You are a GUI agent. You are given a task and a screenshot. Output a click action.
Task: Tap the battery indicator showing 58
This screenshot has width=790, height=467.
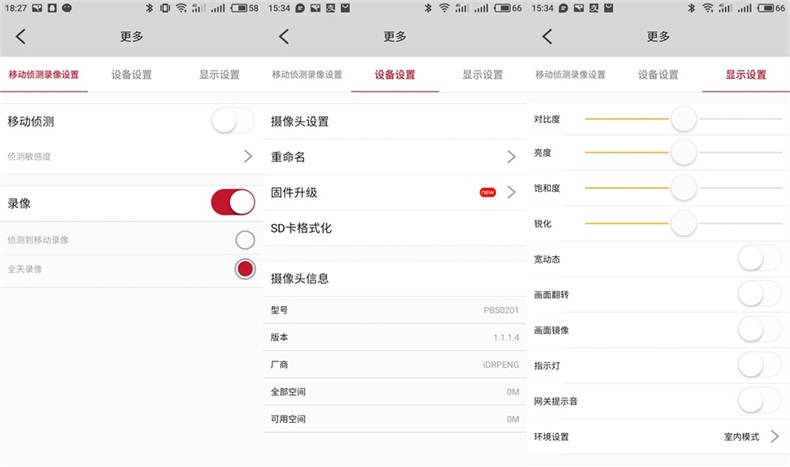(245, 8)
